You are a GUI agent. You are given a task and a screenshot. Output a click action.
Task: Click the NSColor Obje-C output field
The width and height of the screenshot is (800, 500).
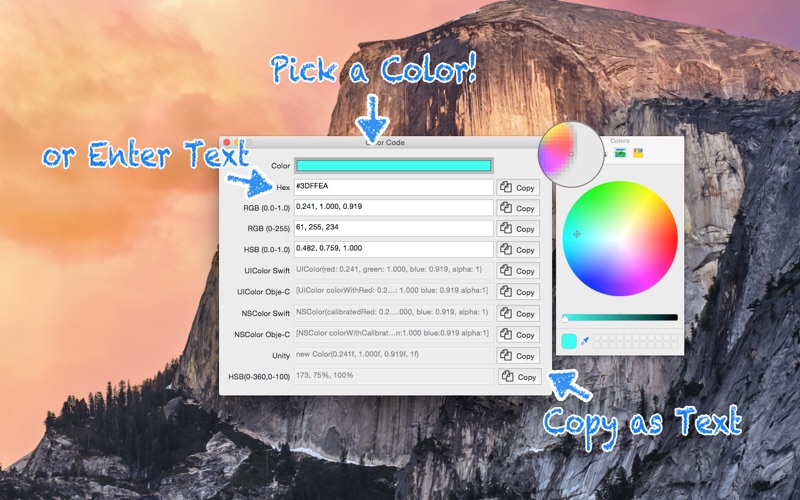pos(393,334)
